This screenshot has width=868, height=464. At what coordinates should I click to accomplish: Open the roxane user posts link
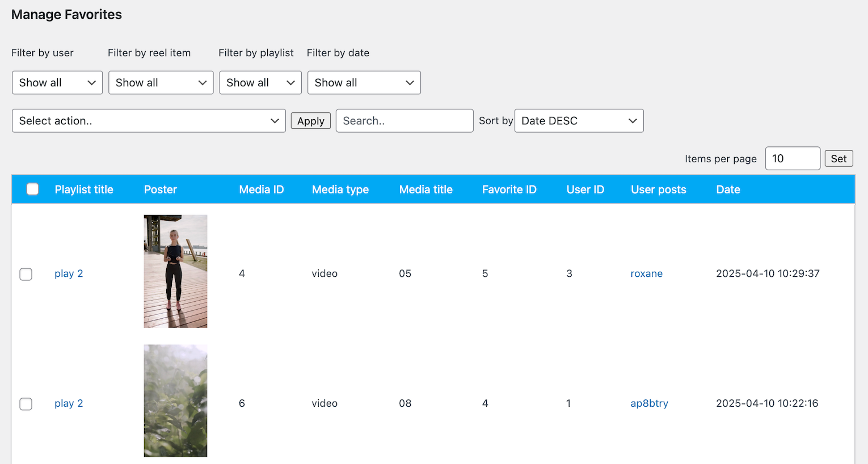pos(646,273)
